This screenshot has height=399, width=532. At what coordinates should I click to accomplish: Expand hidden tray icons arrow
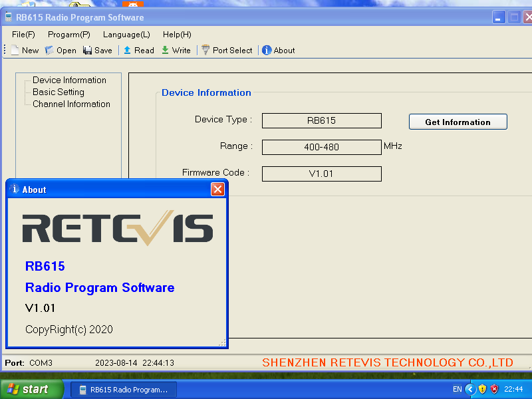click(x=470, y=389)
